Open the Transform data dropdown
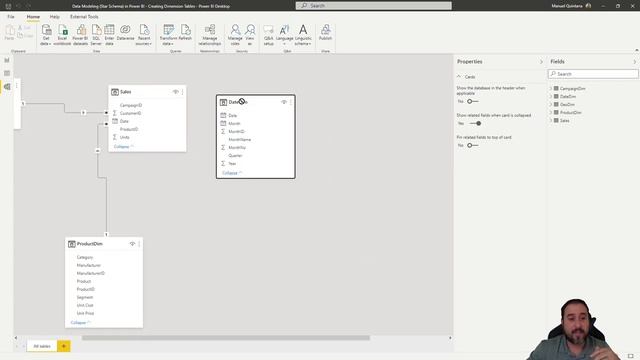 pyautogui.click(x=168, y=35)
